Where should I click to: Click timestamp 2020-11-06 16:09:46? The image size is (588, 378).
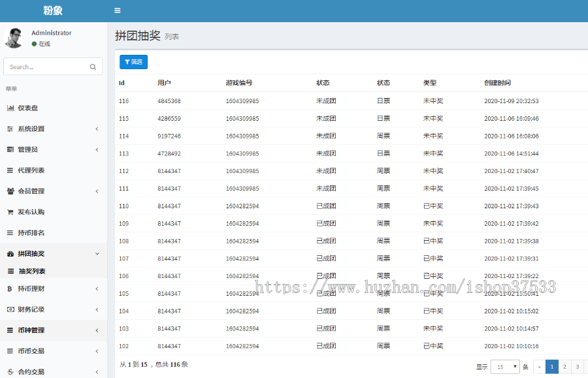click(x=512, y=119)
